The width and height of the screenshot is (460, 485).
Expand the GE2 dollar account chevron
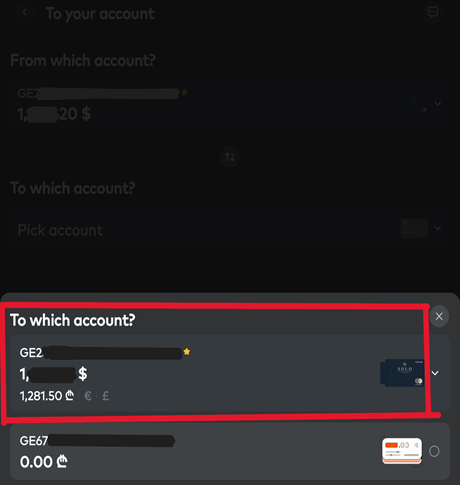435,373
